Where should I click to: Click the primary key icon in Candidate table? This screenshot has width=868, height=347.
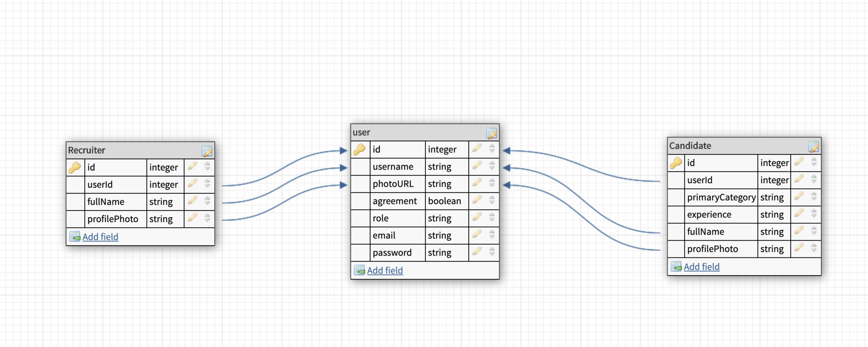676,163
